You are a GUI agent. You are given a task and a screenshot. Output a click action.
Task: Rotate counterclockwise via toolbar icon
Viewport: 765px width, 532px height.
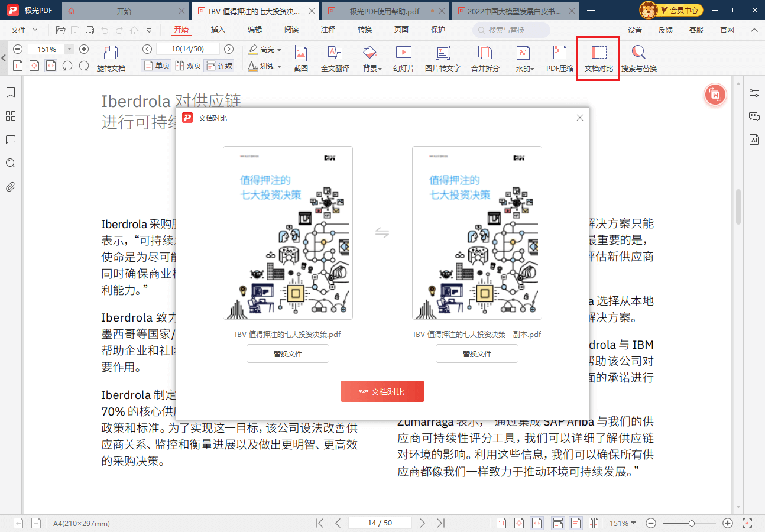[67, 66]
